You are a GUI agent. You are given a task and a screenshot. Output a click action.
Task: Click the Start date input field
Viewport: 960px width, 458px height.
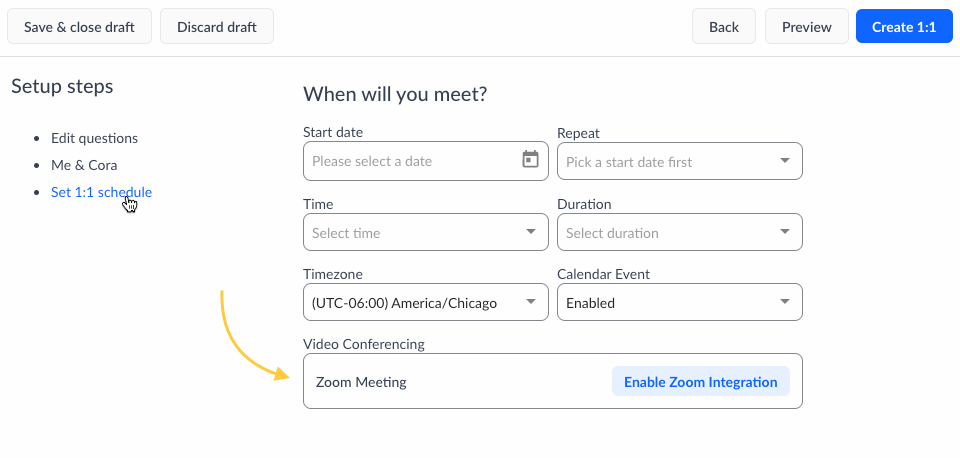410,161
